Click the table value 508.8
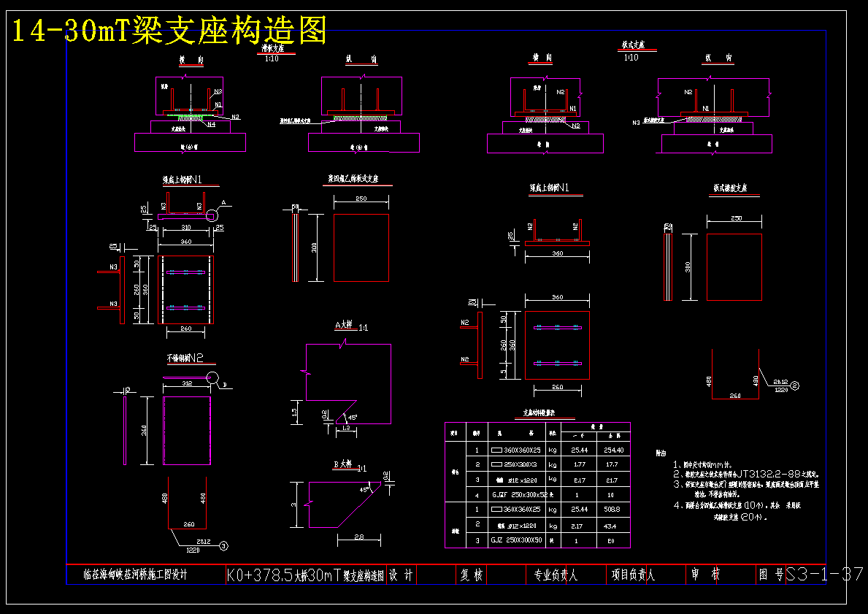868x614 pixels. (612, 510)
